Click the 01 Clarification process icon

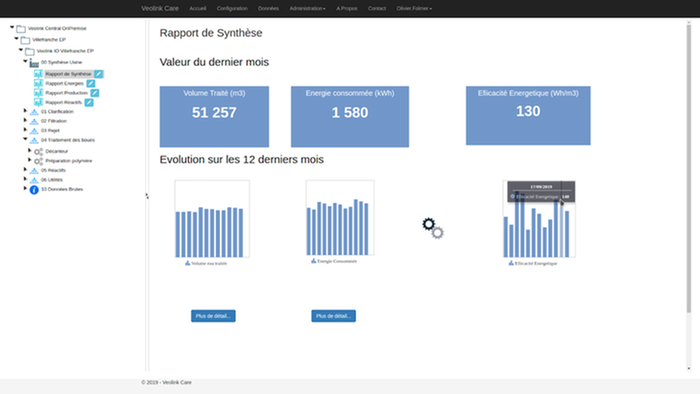click(34, 112)
